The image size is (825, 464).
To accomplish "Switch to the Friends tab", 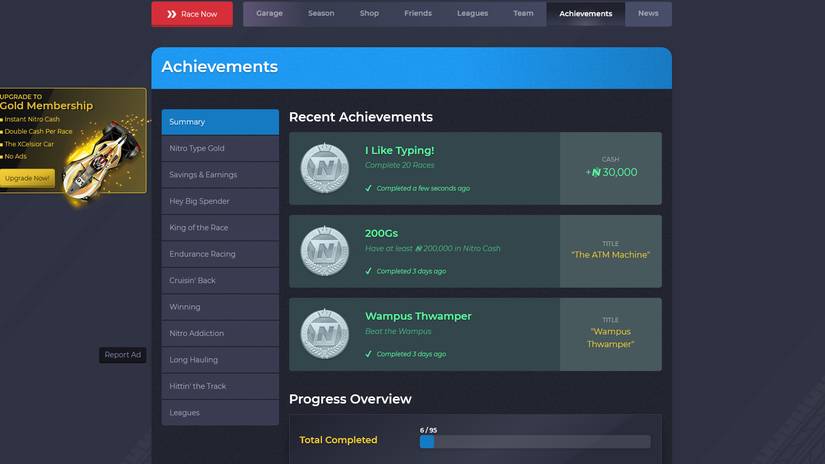I will [418, 13].
